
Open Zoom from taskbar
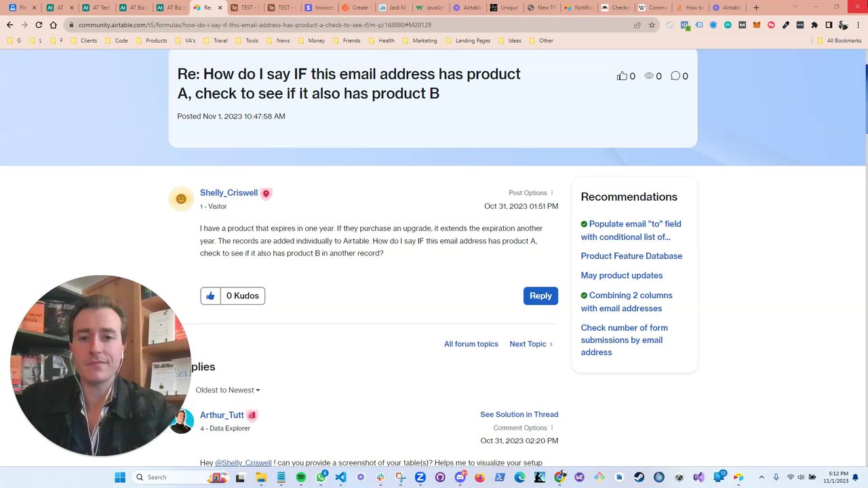pyautogui.click(x=420, y=477)
